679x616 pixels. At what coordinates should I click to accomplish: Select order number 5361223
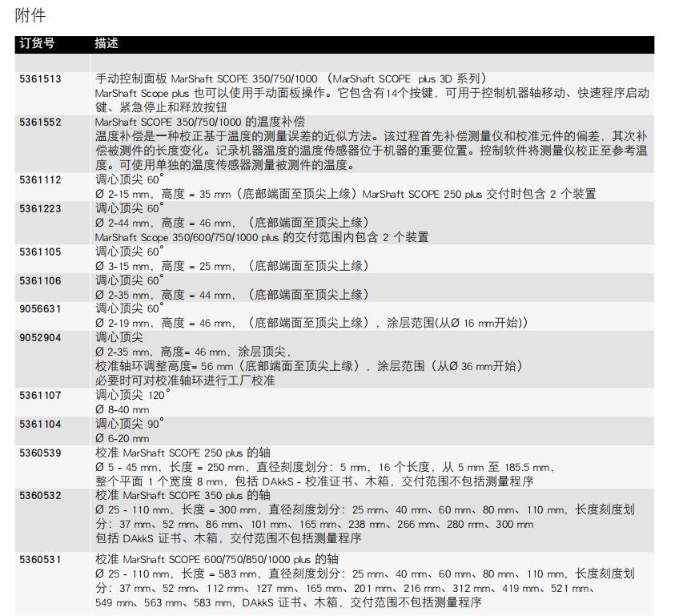coord(40,209)
